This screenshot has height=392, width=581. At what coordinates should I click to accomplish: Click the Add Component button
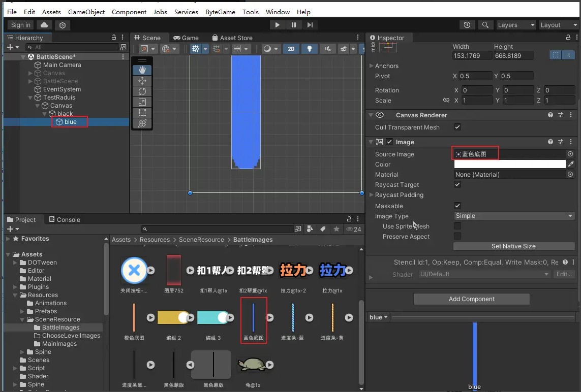471,299
